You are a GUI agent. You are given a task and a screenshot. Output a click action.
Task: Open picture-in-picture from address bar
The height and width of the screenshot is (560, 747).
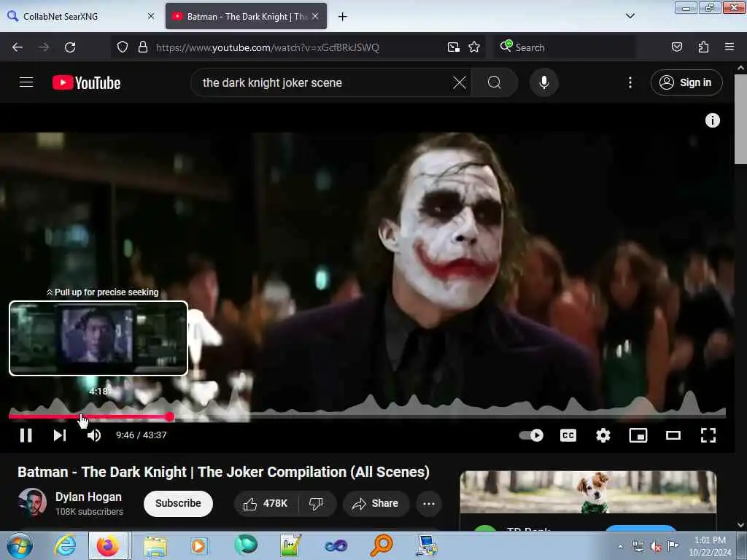coord(453,47)
